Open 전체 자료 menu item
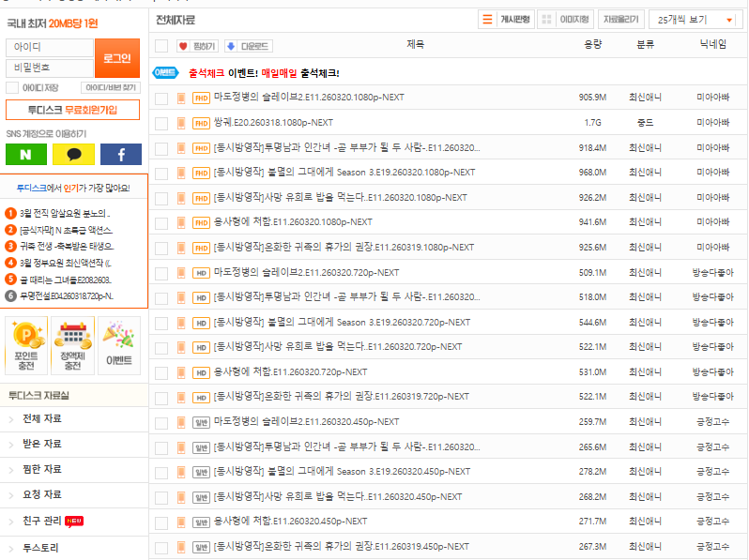The height and width of the screenshot is (560, 749). pyautogui.click(x=42, y=418)
